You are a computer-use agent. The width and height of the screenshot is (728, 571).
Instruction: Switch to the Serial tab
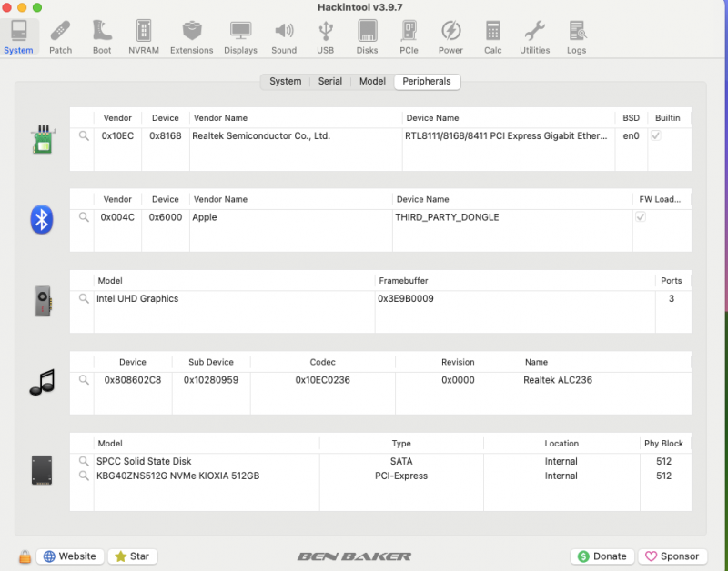[329, 81]
